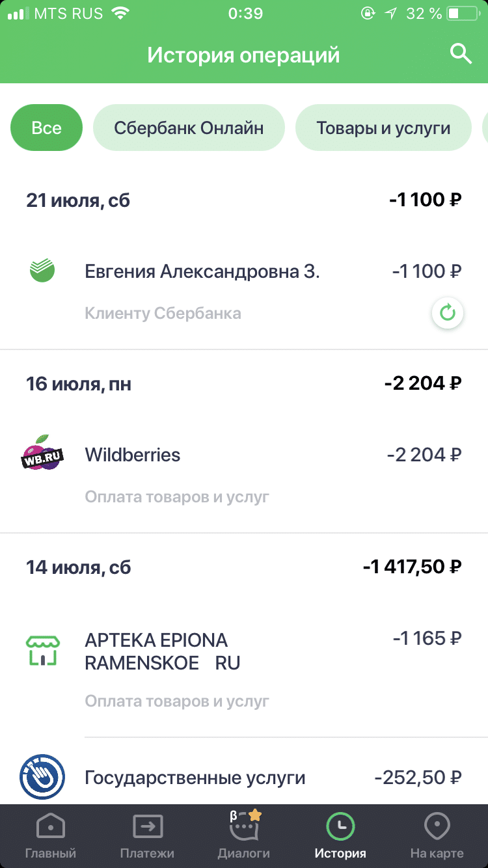Open the Диалоги chat tab
This screenshot has width=488, height=868.
tap(244, 835)
